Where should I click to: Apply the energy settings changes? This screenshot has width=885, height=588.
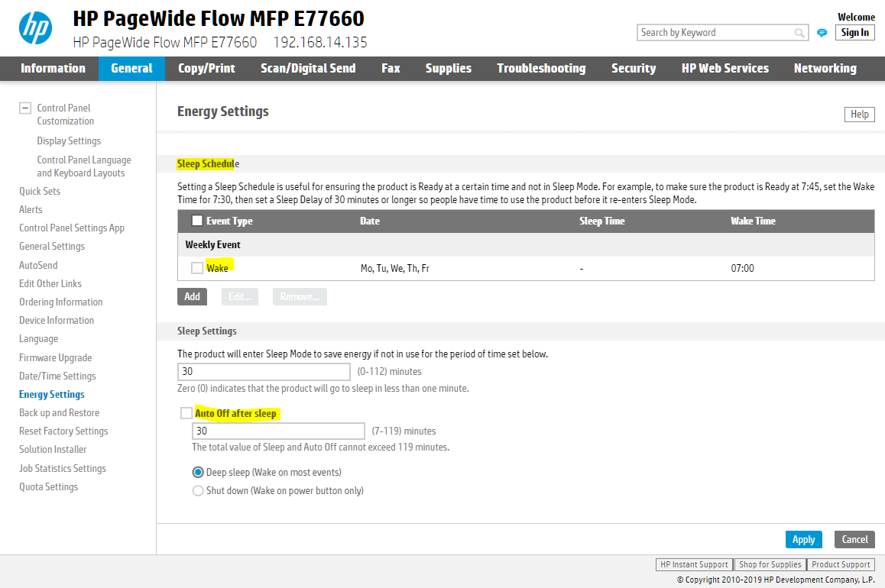tap(803, 539)
